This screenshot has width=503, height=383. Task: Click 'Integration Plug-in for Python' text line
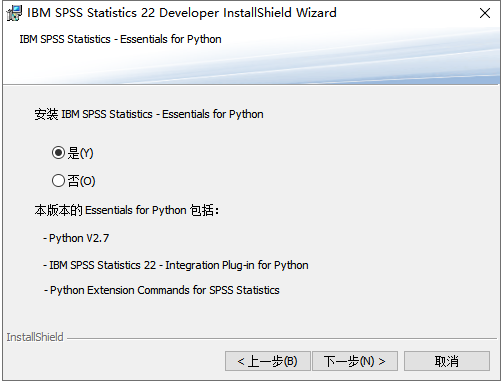point(176,265)
